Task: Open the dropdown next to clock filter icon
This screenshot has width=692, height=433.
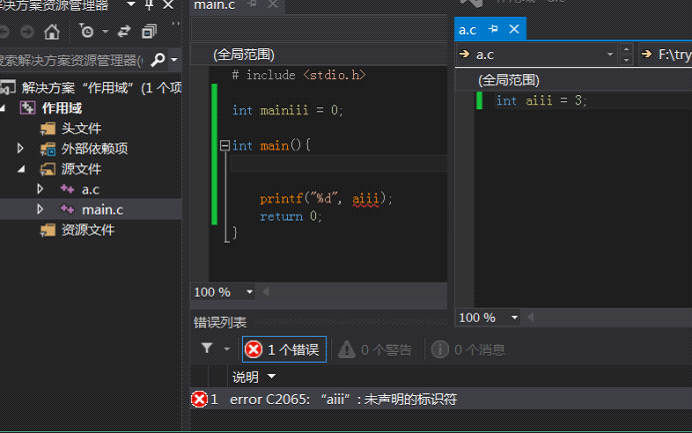Action: tap(105, 31)
